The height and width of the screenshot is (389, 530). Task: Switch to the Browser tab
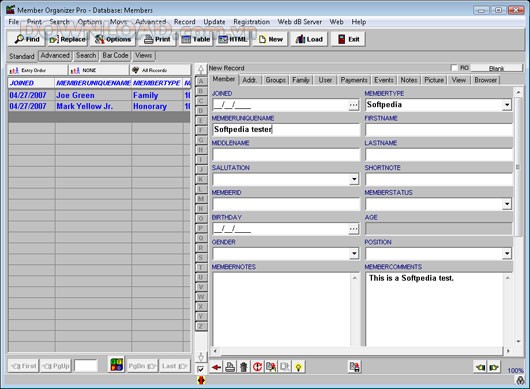[x=485, y=80]
